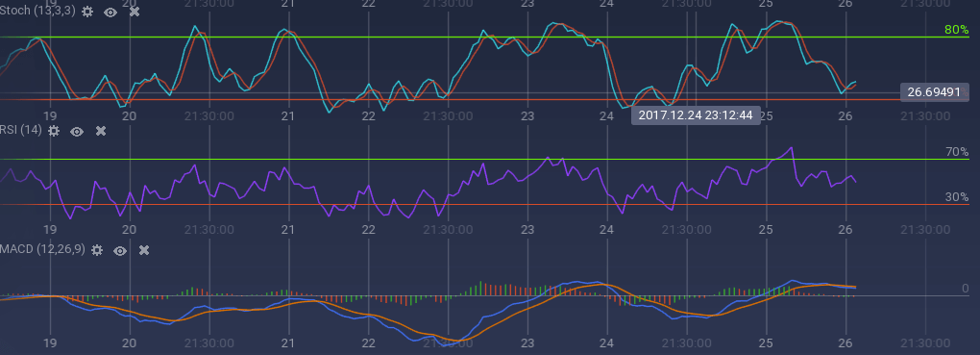This screenshot has width=980, height=355.
Task: Toggle MACD indicator visibility eye
Action: coord(120,251)
